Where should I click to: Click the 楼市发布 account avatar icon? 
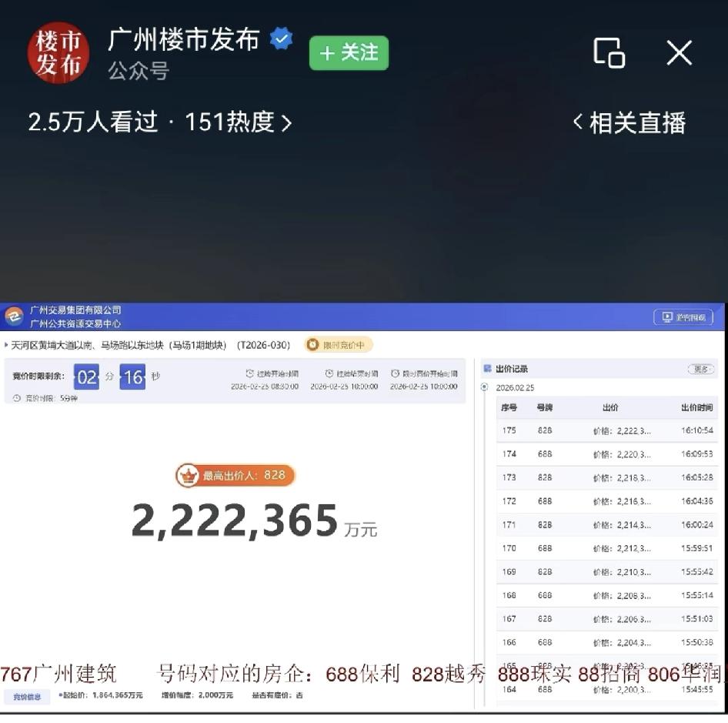tap(58, 53)
